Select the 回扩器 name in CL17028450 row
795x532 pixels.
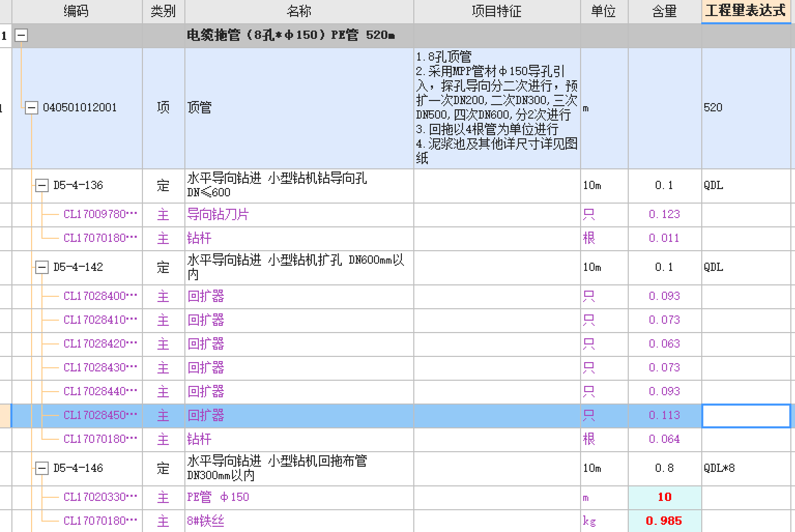coord(206,415)
